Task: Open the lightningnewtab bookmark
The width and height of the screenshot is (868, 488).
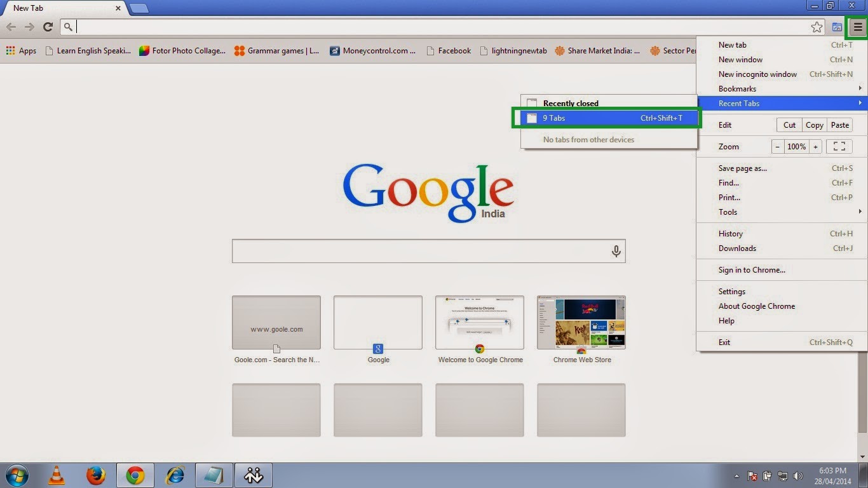Action: tap(513, 51)
